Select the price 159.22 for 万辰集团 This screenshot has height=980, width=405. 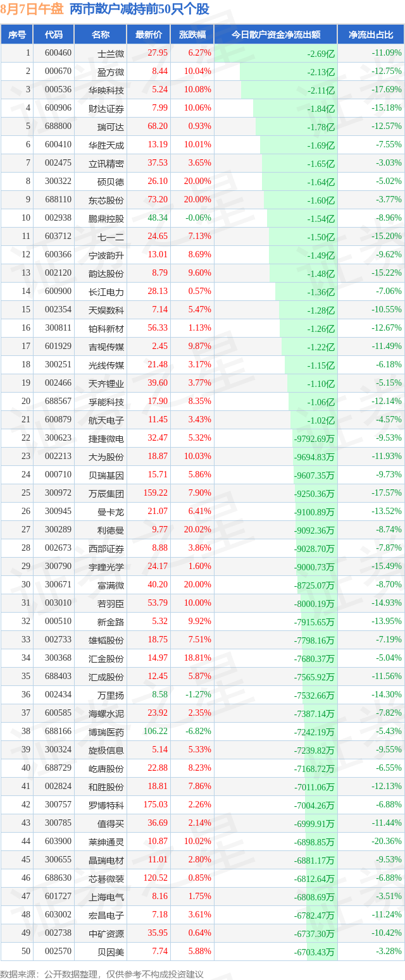click(156, 493)
